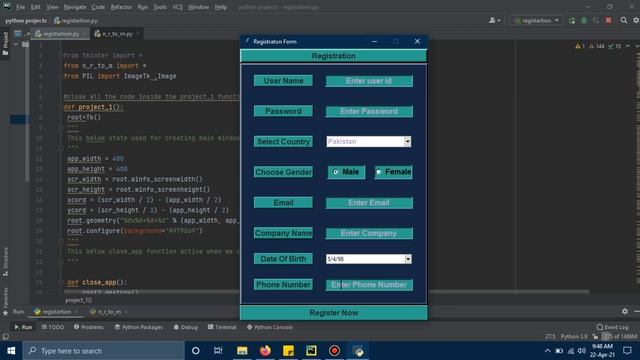The image size is (640, 360).
Task: Open the Event Log
Action: pyautogui.click(x=612, y=327)
